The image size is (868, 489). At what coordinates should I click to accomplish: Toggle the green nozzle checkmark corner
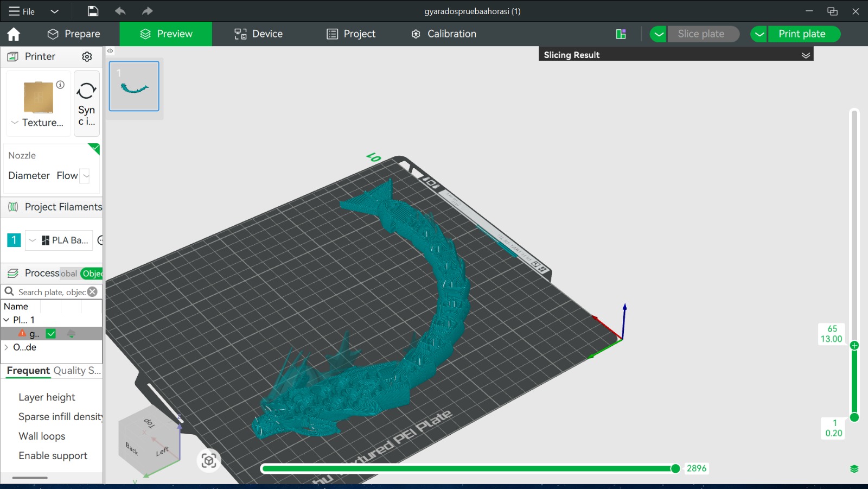coord(95,148)
